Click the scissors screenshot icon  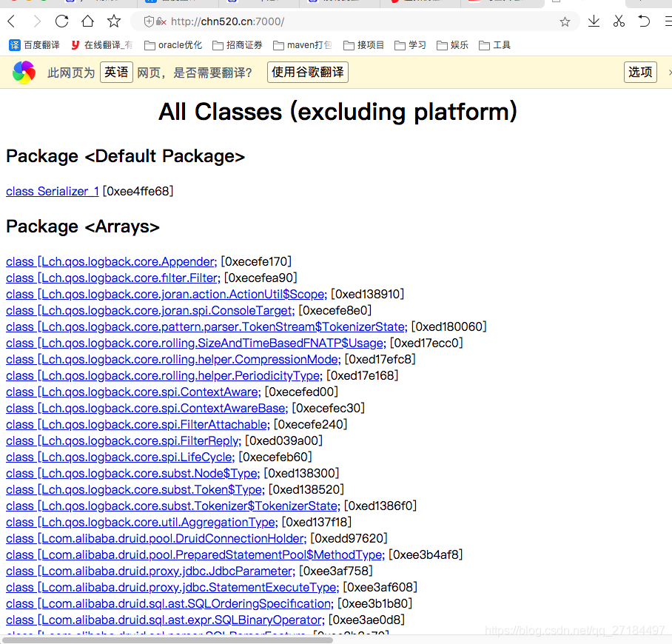coord(619,21)
